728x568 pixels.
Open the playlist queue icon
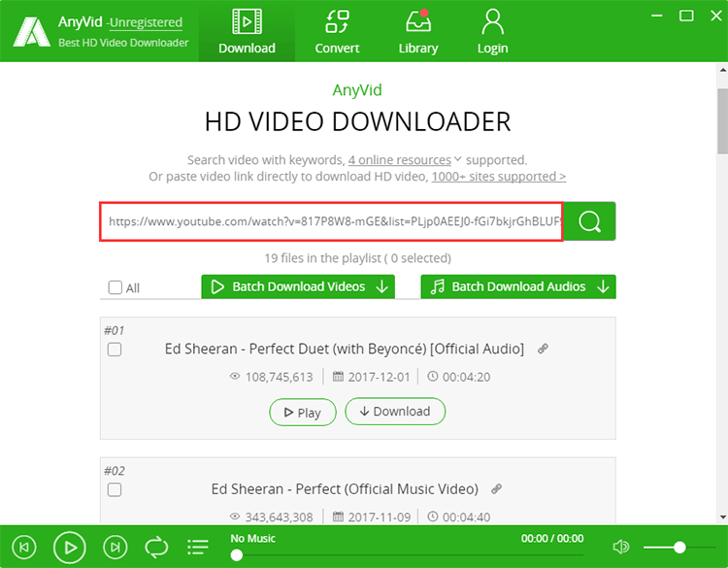(x=198, y=547)
